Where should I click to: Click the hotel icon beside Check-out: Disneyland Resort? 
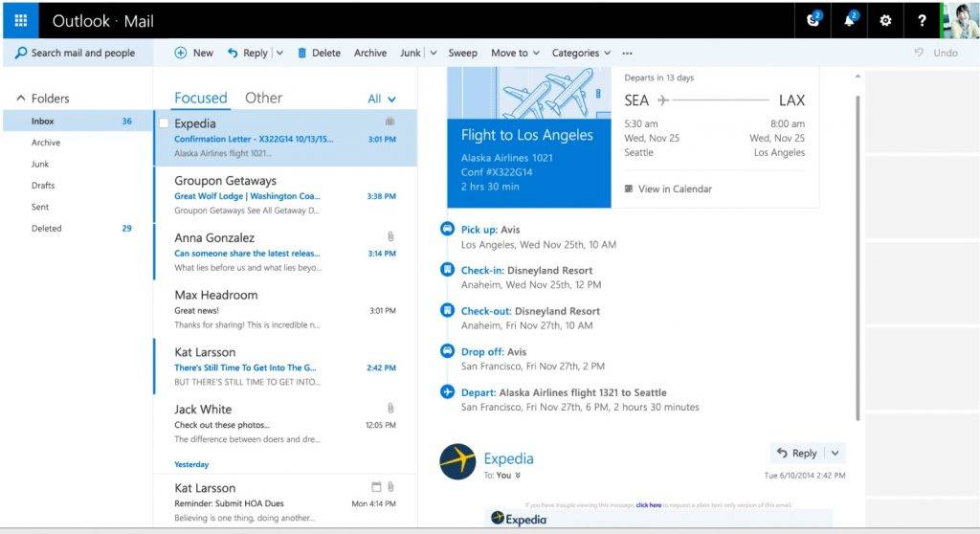coord(448,310)
